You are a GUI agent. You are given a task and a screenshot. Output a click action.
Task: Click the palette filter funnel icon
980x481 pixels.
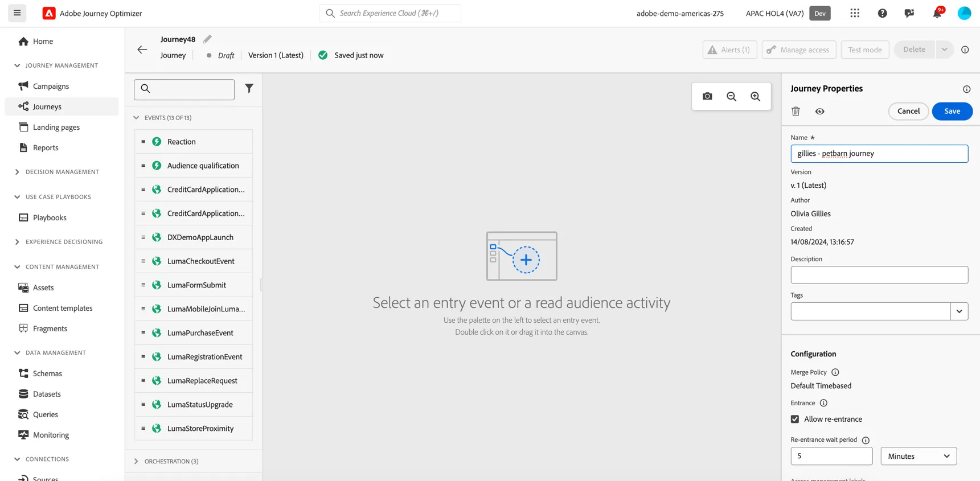pyautogui.click(x=249, y=88)
